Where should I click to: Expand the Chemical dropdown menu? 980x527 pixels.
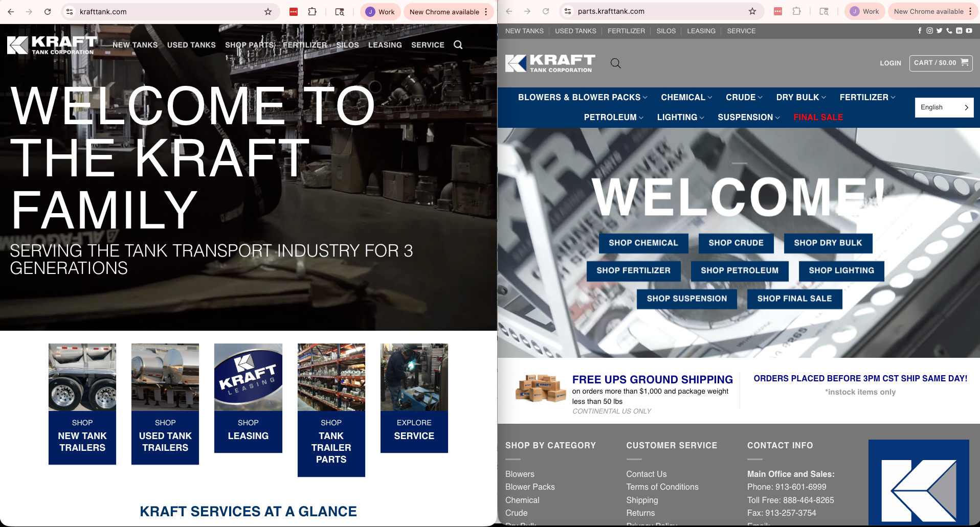pos(686,97)
